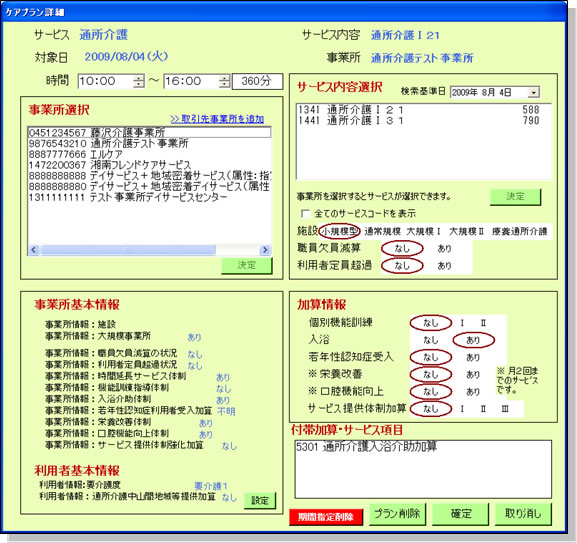Set 職員欠員減算 to あり

(445, 249)
